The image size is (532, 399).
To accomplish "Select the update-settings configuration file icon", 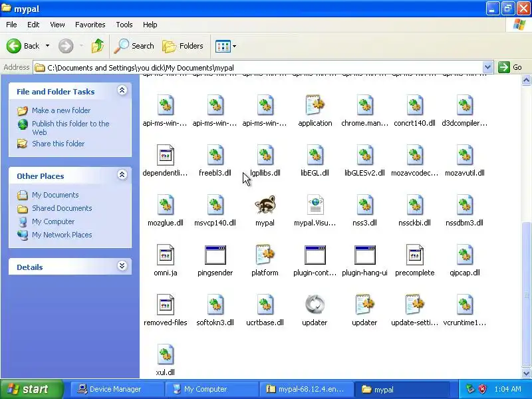I will [414, 305].
